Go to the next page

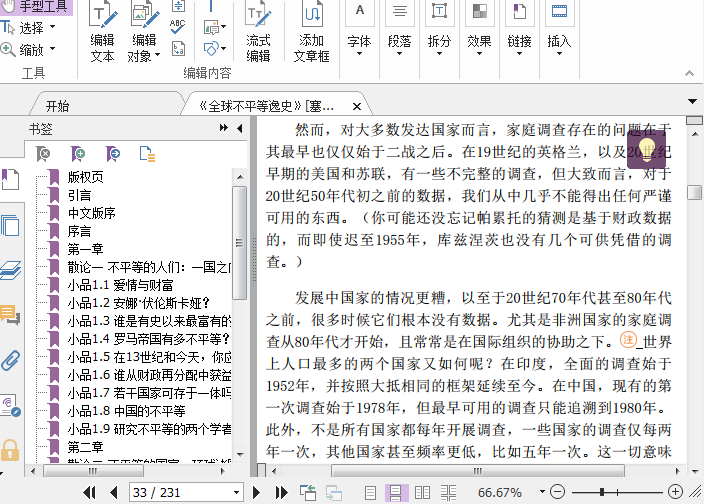[257, 492]
